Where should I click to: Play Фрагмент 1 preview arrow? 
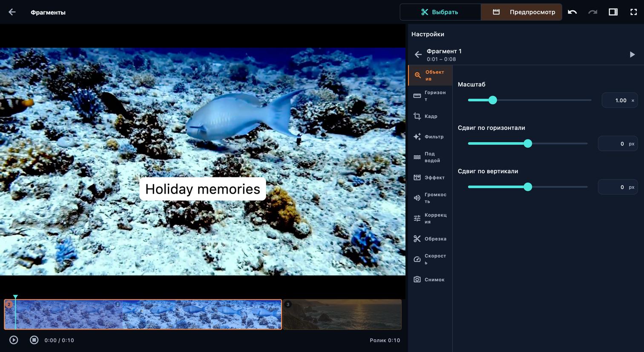632,54
